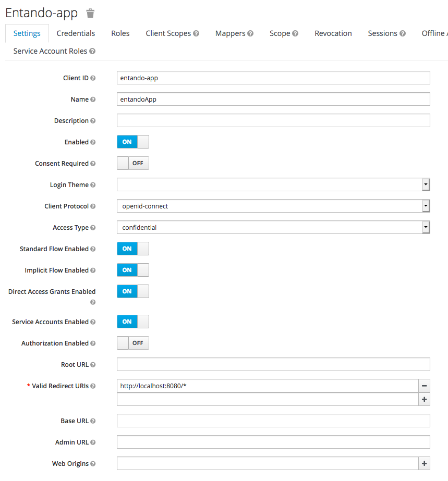Expand the Client Protocol openid-connect dropdown
The height and width of the screenshot is (481, 448).
pos(273,206)
